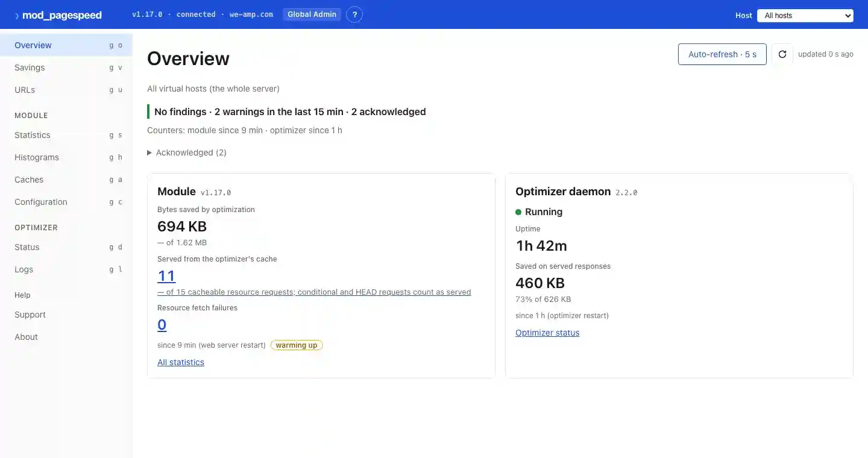Image resolution: width=868 pixels, height=458 pixels.
Task: Click the Global Admin badge
Action: tap(312, 14)
